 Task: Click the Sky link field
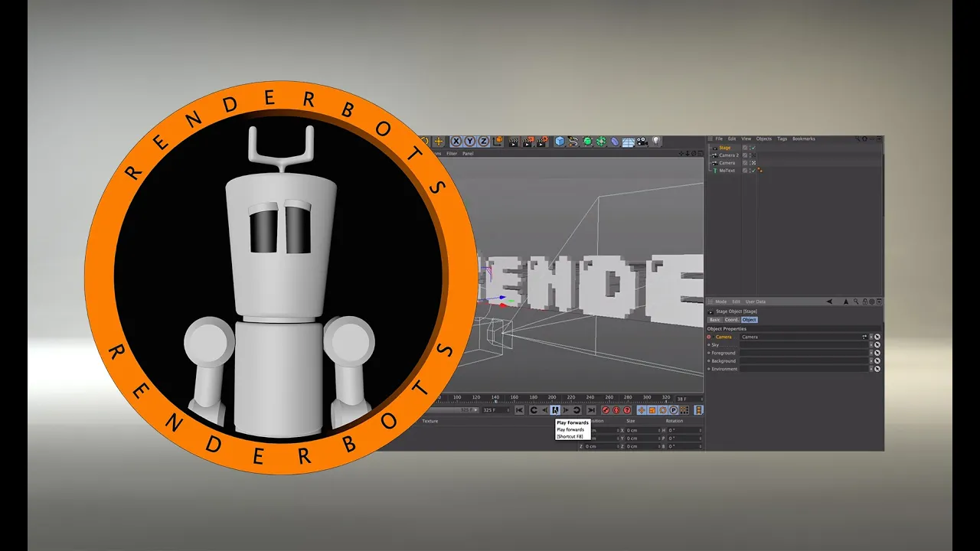804,345
